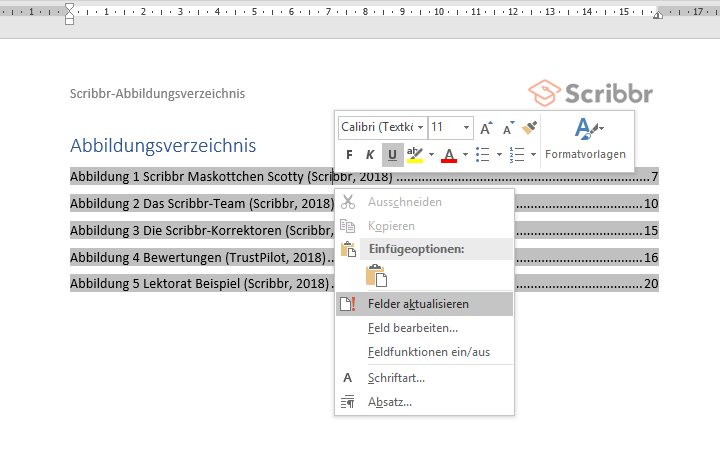The width and height of the screenshot is (720, 450).
Task: Apply bullet list formatting
Action: [483, 155]
